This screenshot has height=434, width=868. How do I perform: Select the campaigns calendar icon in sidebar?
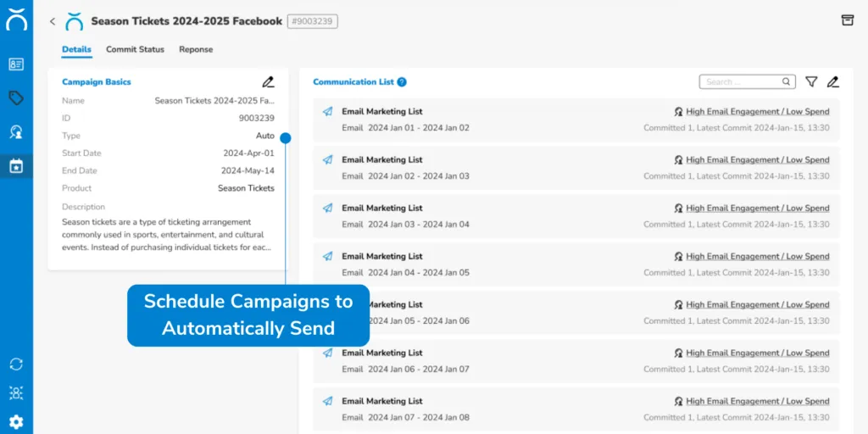[x=16, y=165]
